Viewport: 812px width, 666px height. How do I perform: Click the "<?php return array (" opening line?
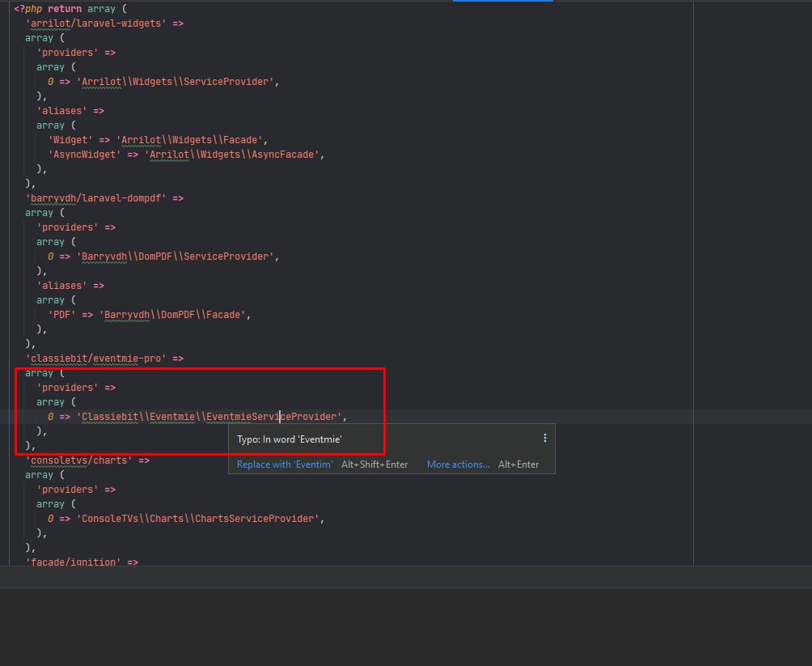[70, 9]
